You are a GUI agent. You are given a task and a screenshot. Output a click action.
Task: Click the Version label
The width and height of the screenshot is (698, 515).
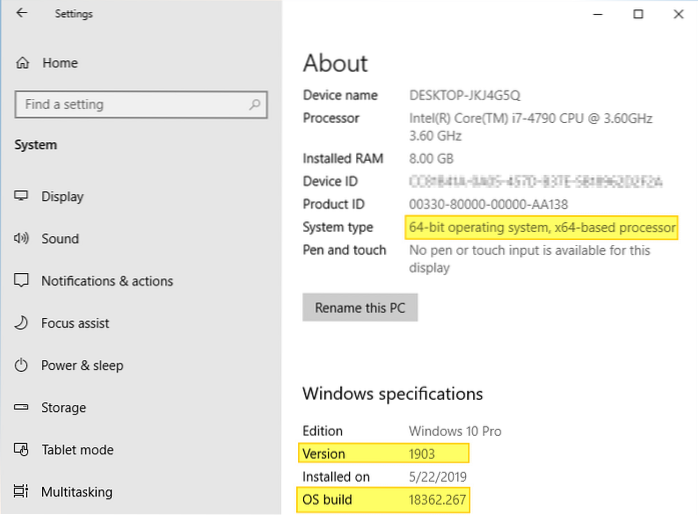324,454
